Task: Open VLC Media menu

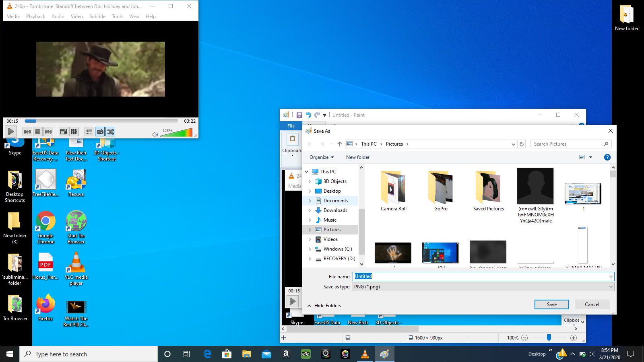Action: pyautogui.click(x=13, y=16)
